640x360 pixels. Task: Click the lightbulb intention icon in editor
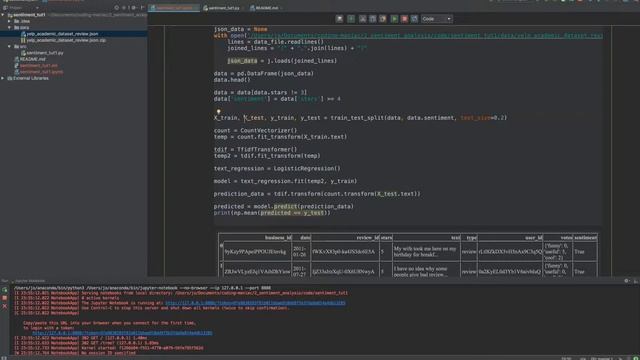click(218, 111)
